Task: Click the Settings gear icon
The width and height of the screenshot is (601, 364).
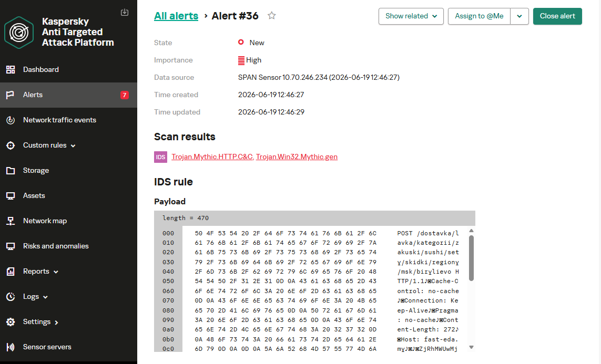Action: 11,323
